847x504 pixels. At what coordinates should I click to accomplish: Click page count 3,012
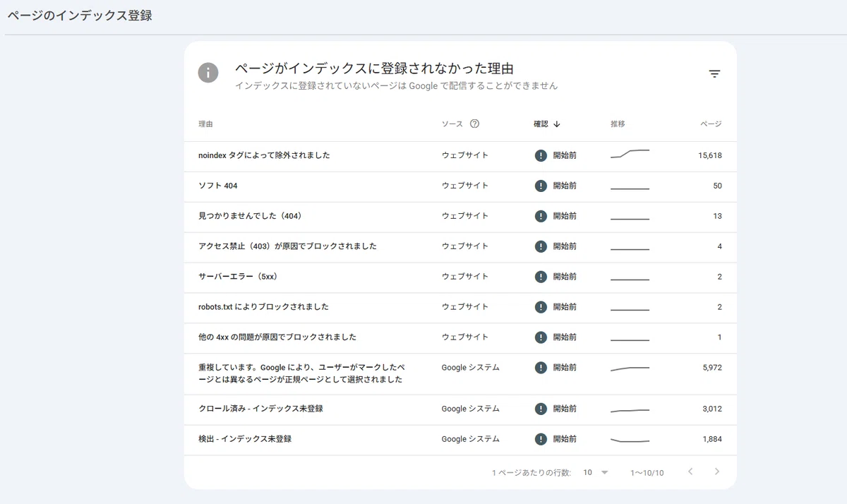712,409
